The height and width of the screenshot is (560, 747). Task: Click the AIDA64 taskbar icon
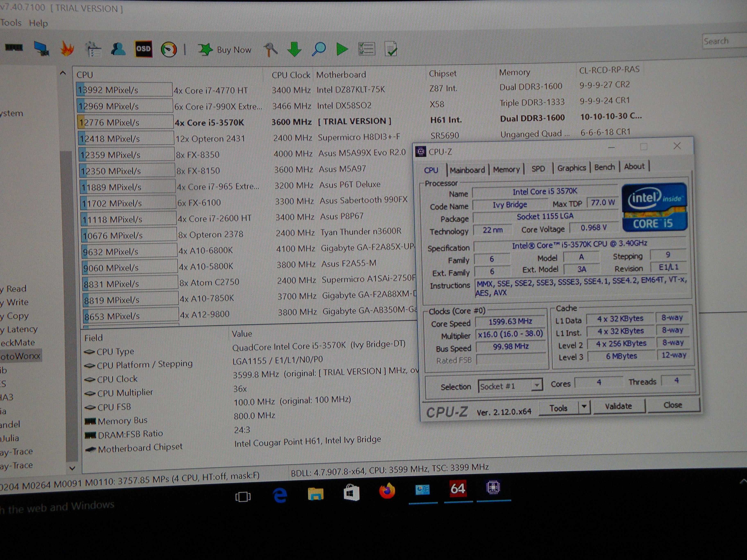458,489
